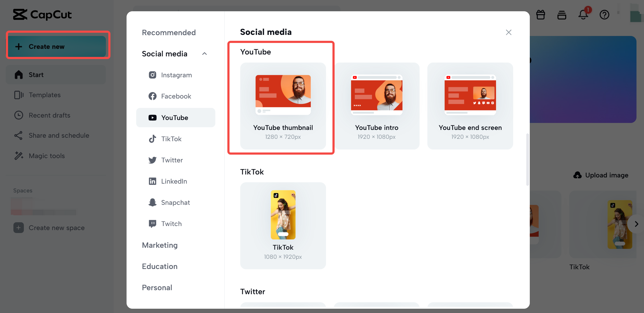
Task: Click the Instagram icon
Action: coord(153,75)
